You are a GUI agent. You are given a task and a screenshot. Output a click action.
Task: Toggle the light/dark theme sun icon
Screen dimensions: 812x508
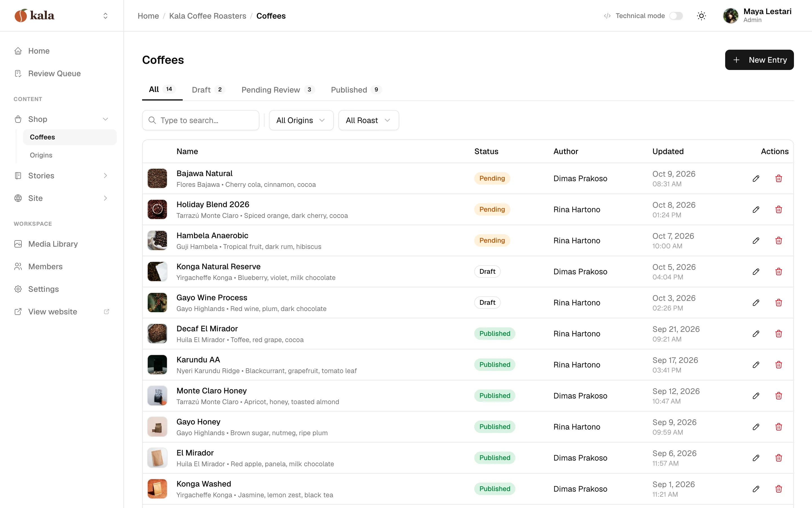(x=701, y=16)
